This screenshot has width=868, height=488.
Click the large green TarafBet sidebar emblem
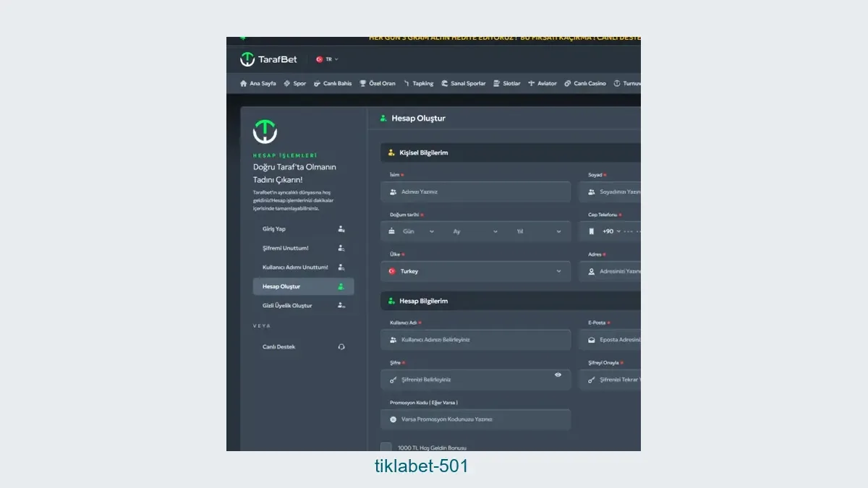click(265, 132)
